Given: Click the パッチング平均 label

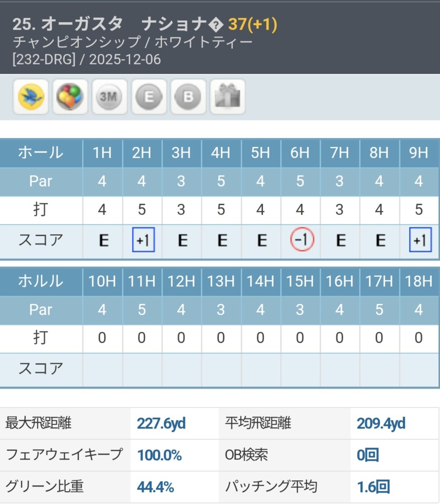Looking at the screenshot, I should pos(271,486).
